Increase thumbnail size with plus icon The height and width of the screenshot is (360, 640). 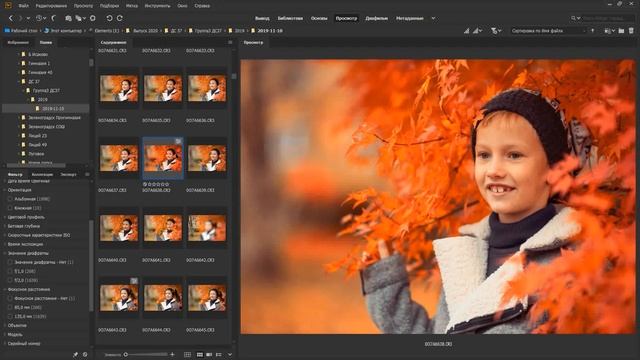173,354
